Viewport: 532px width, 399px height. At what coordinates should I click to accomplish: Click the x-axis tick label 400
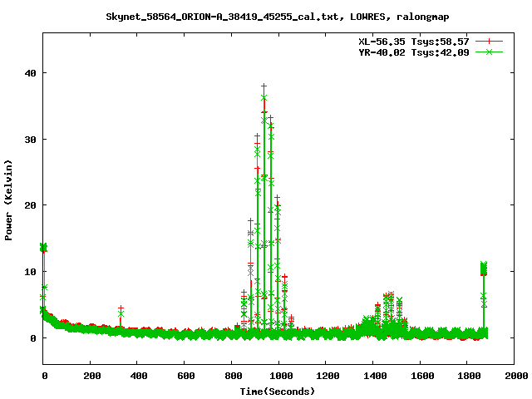139,376
